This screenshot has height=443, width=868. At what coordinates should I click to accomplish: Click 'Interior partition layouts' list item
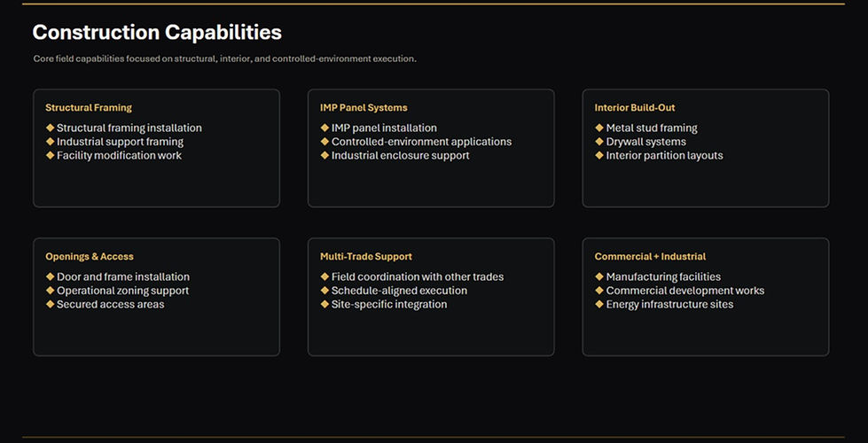664,155
